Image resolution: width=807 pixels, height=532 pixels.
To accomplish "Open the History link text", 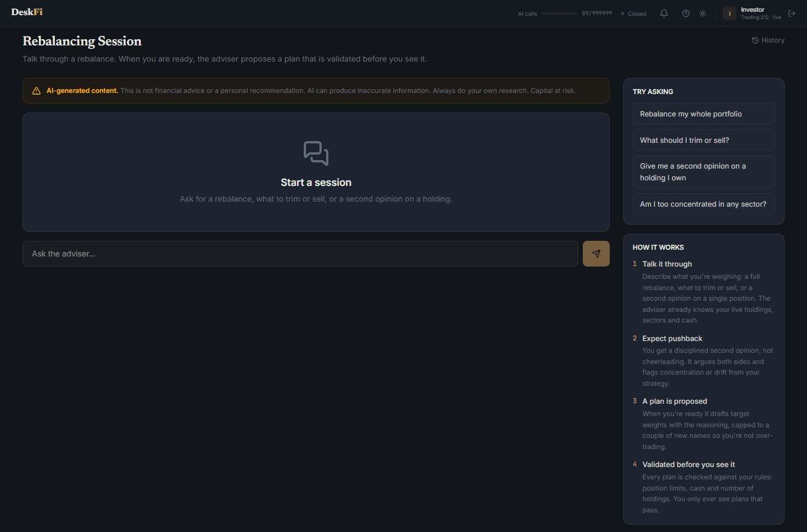I will point(773,40).
